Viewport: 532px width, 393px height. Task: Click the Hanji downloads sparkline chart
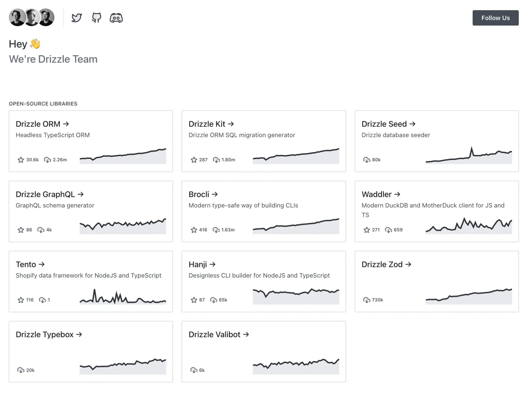pos(296,296)
